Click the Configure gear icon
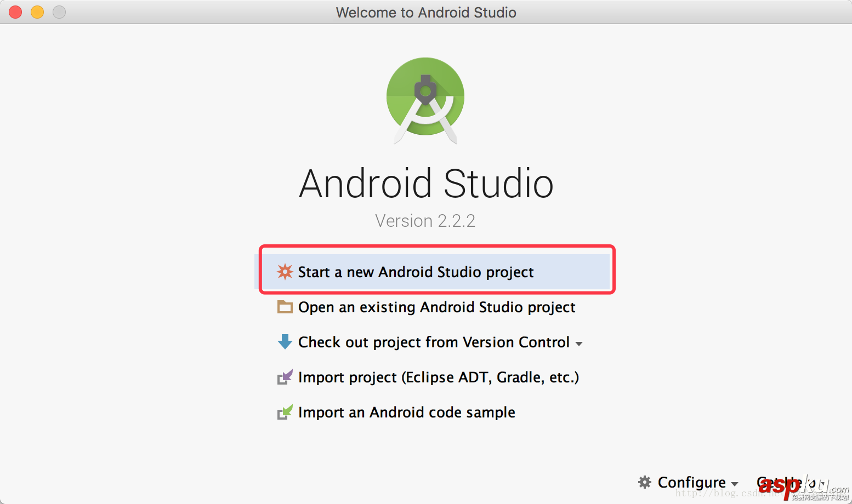852x504 pixels. click(x=646, y=482)
